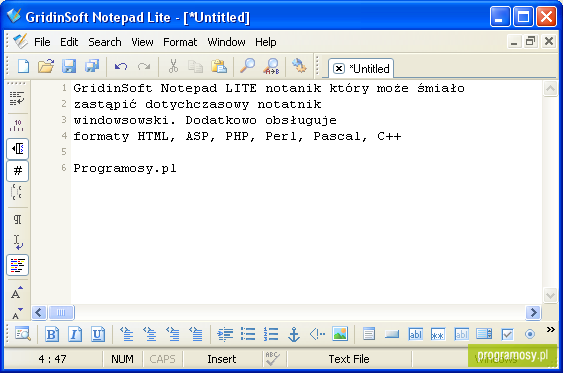
Task: Insert an image tag with picture icon
Action: coord(340,334)
